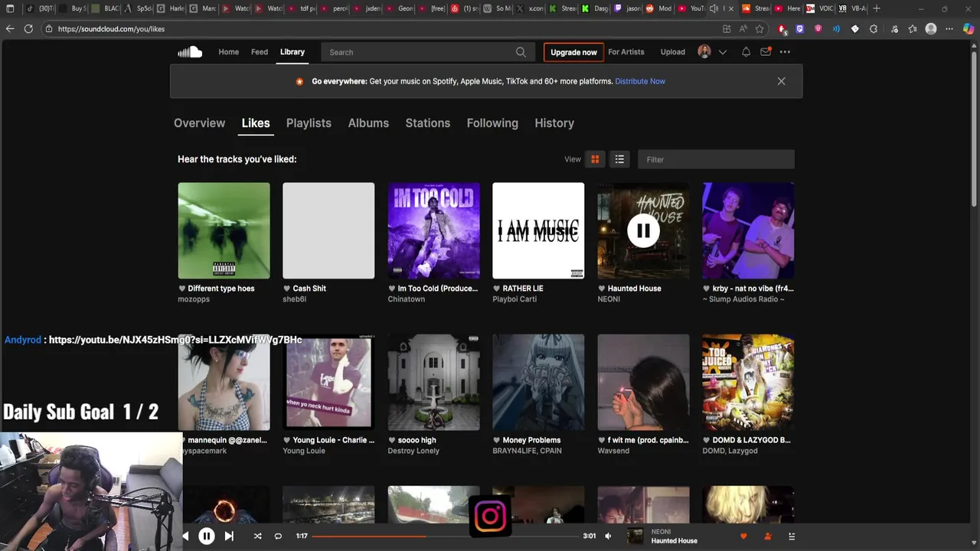Open the browser extensions puzzle icon
The image size is (980, 551).
(874, 28)
